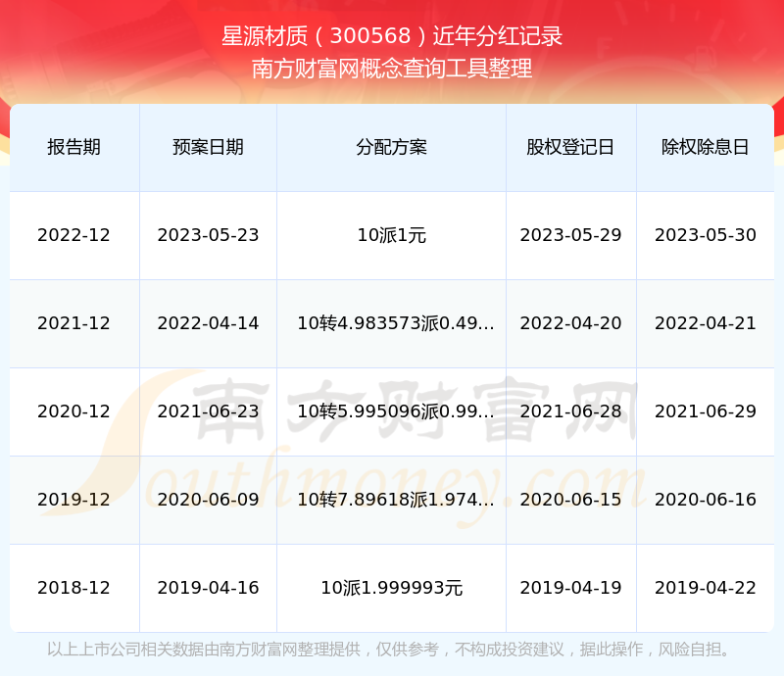Viewport: 784px width, 676px height.
Task: Click the 股权登记日 column header
Action: (570, 148)
